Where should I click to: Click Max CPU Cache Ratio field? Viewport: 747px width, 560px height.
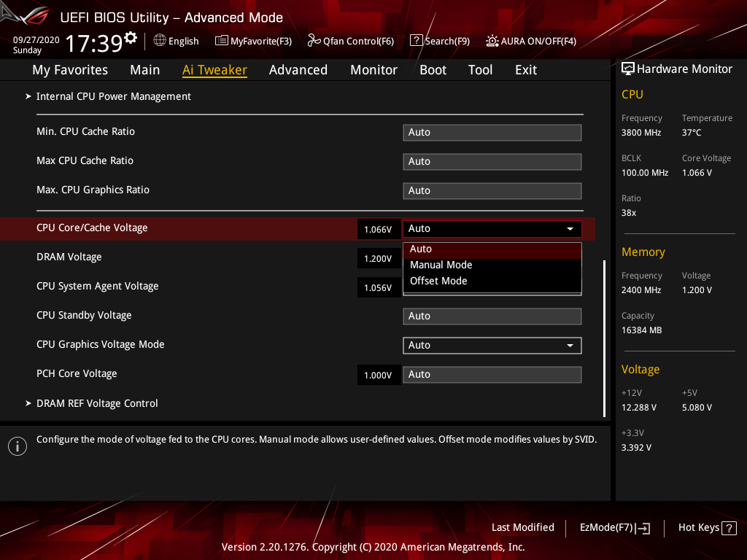coord(492,161)
